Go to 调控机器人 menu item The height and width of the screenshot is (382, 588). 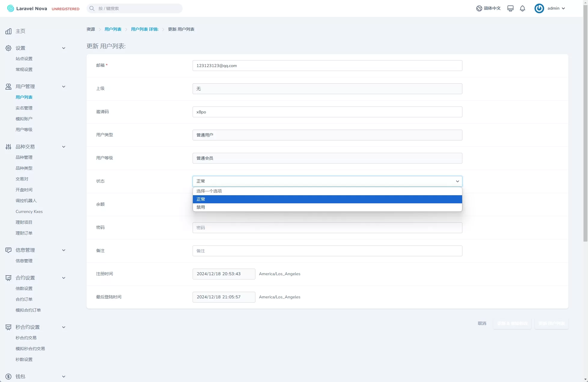pyautogui.click(x=26, y=201)
